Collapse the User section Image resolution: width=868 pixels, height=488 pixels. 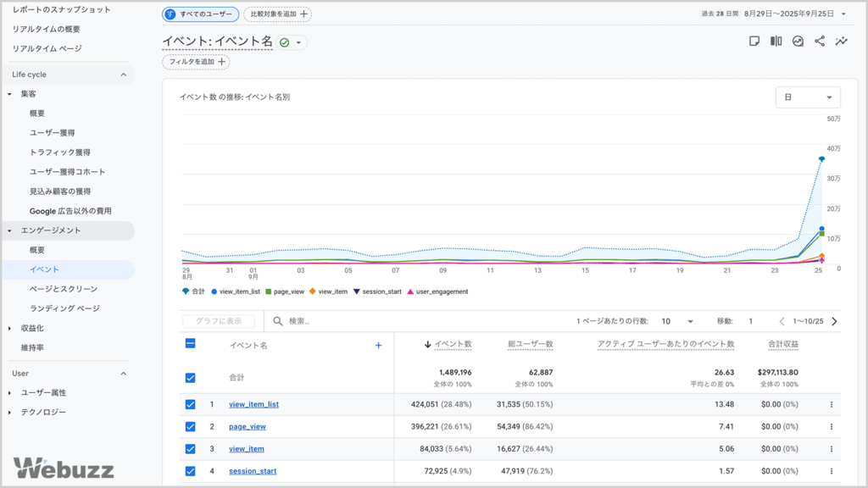pos(124,374)
